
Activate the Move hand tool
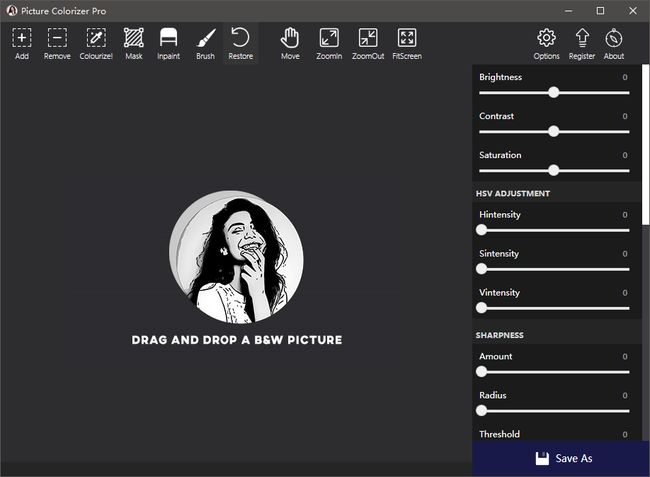(290, 44)
